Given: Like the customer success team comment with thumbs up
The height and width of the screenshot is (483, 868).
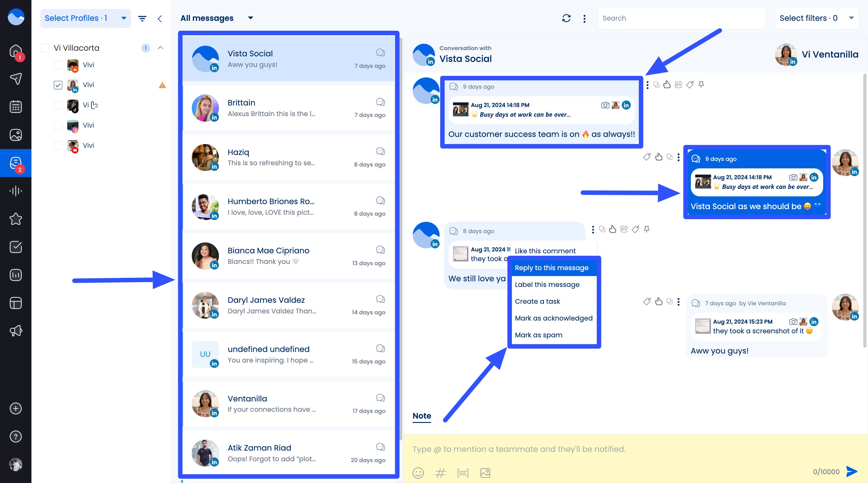Looking at the screenshot, I should point(667,85).
